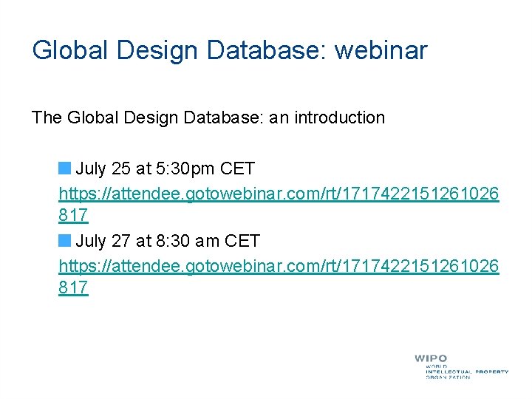Click the 'July 27 at 8:30 am CET' line

coord(168,241)
